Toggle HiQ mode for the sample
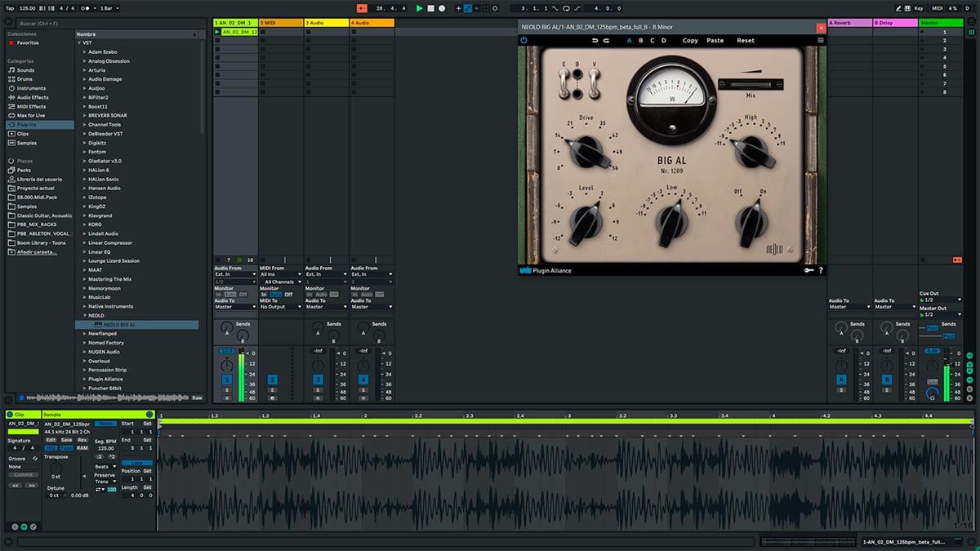Viewport: 980px width, 551px height. (51, 447)
